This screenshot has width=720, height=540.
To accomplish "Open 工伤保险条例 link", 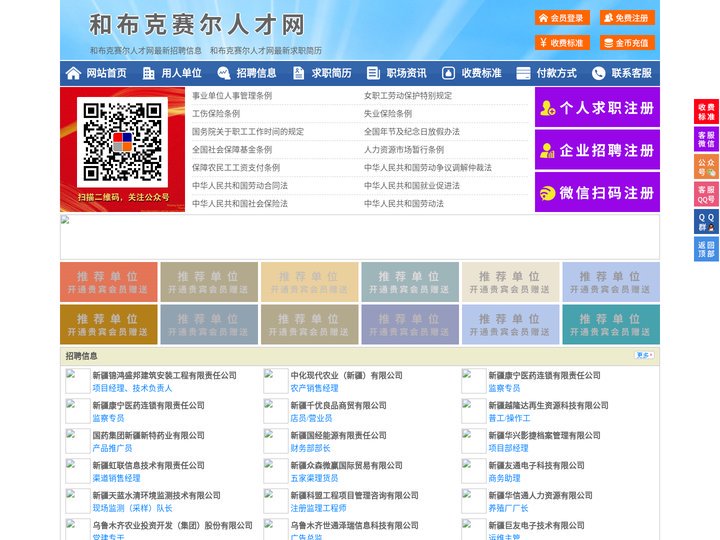I will click(x=216, y=113).
